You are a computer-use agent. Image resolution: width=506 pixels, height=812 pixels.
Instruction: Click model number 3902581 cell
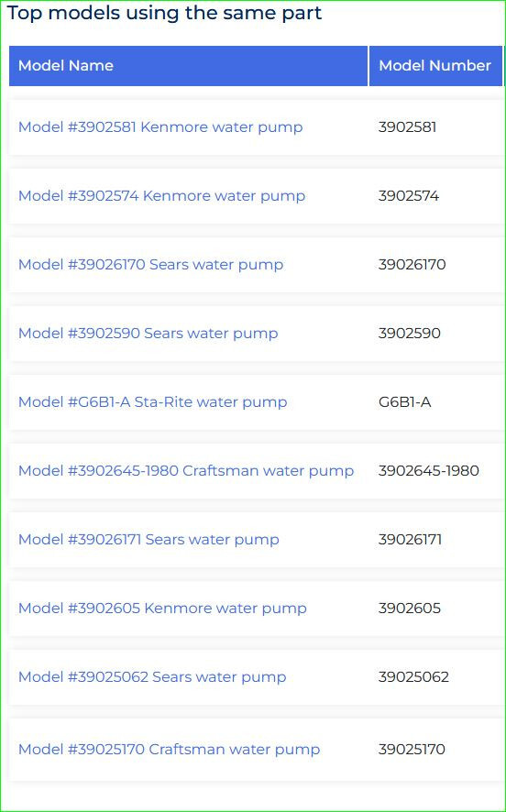point(408,126)
